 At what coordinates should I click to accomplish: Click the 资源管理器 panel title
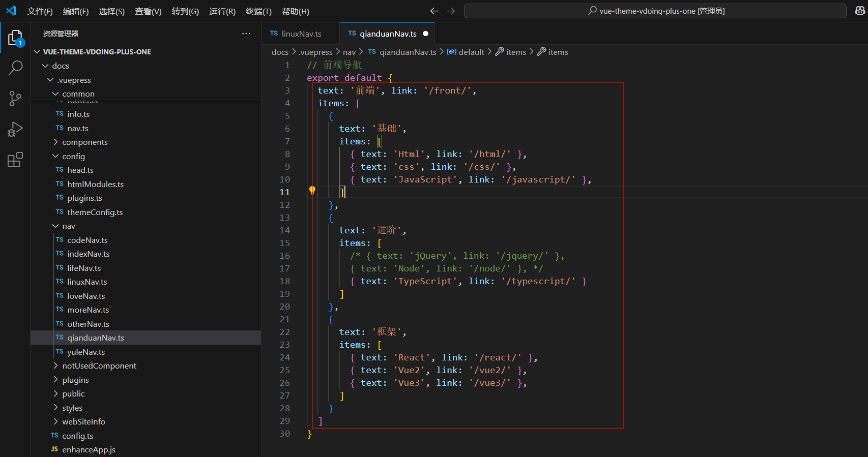click(61, 34)
